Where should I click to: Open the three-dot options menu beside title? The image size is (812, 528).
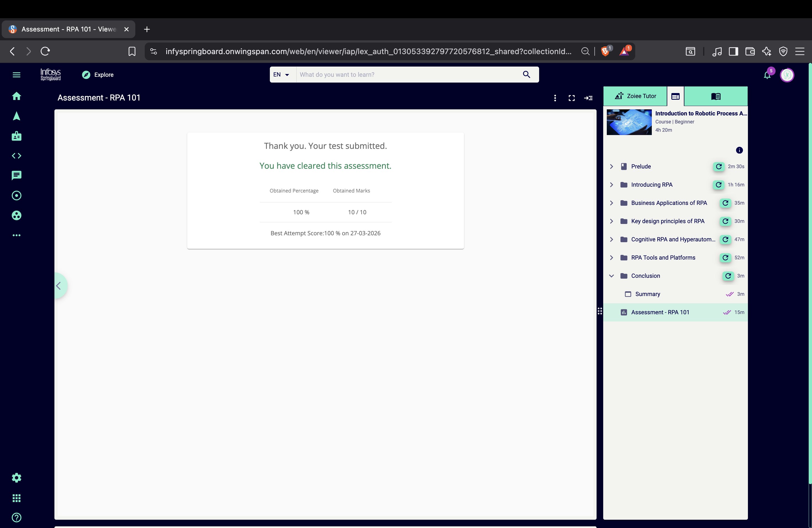pos(555,98)
